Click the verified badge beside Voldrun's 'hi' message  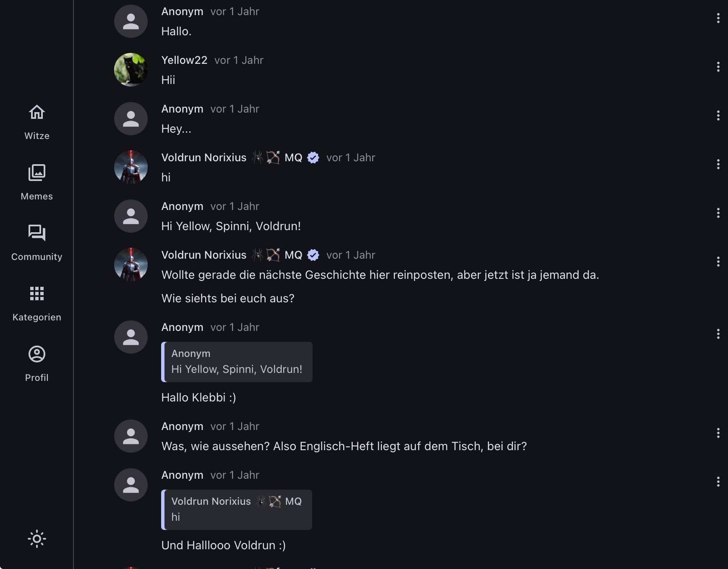click(313, 158)
